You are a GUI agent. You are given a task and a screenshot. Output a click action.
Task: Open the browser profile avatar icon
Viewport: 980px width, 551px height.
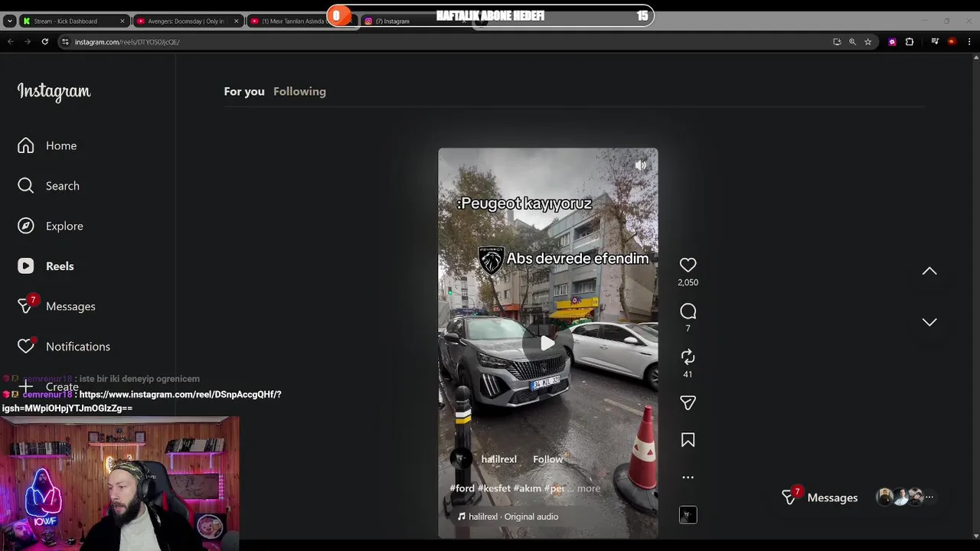[952, 42]
